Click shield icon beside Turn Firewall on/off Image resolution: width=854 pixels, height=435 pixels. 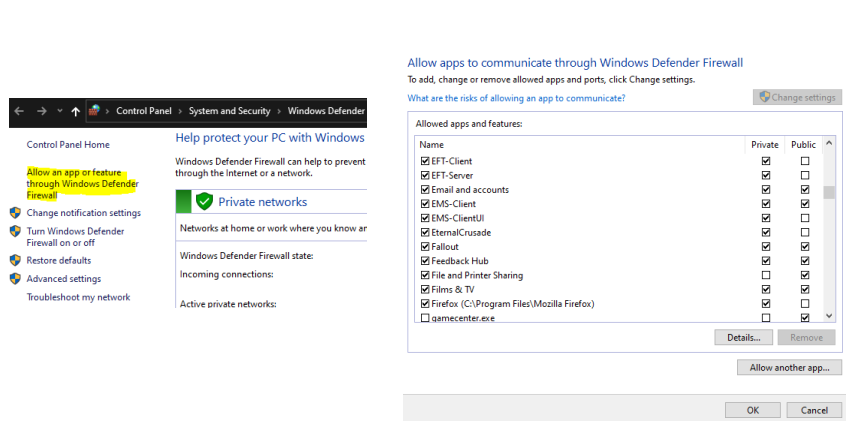click(15, 231)
